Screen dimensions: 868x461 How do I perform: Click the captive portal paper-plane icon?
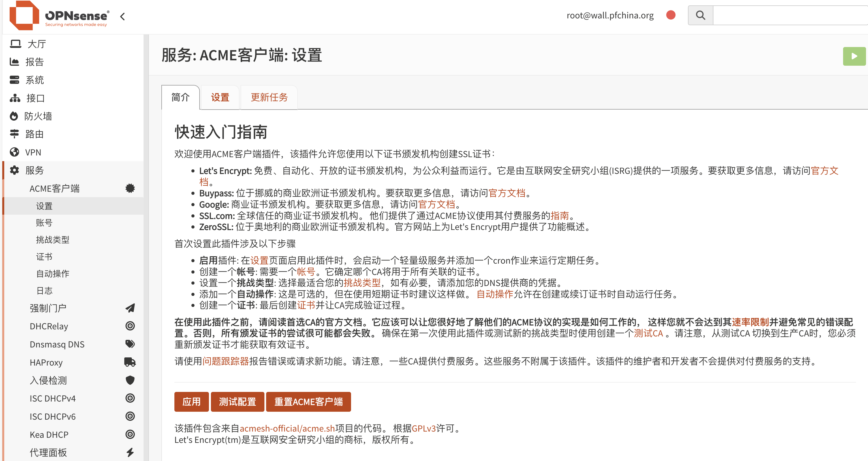(130, 308)
